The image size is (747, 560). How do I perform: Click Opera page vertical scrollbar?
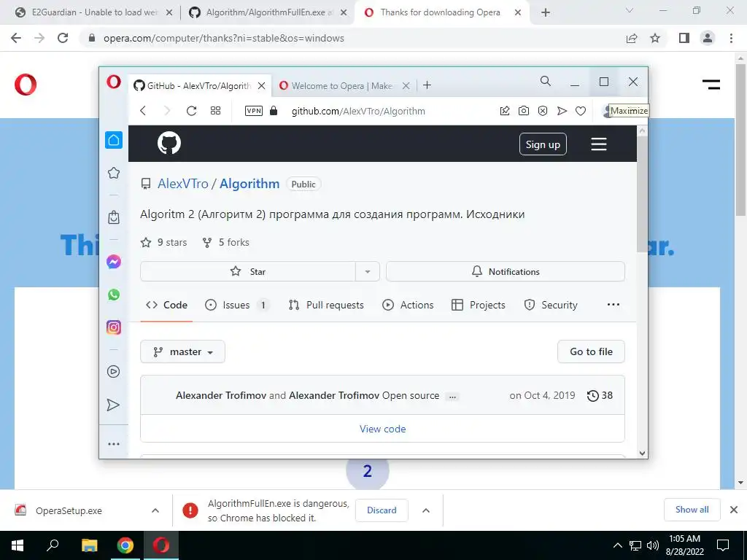click(642, 195)
